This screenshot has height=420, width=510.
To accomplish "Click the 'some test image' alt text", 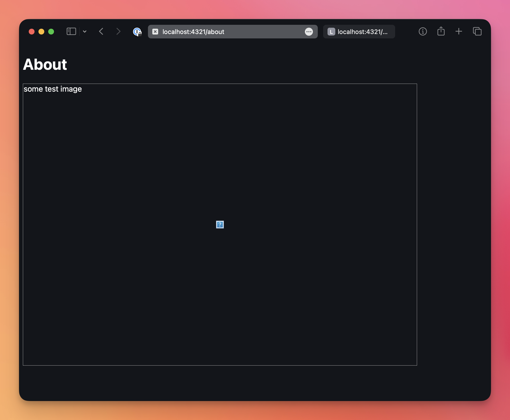I will 53,89.
